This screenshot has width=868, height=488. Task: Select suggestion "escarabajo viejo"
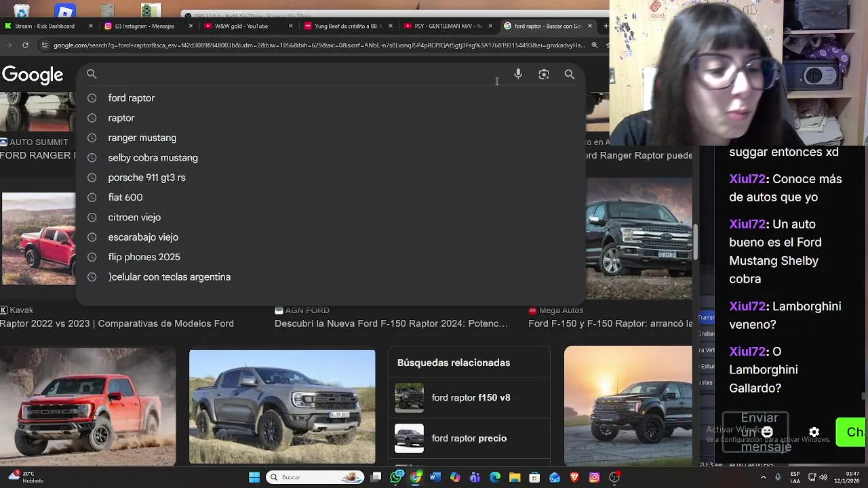[x=331, y=237]
